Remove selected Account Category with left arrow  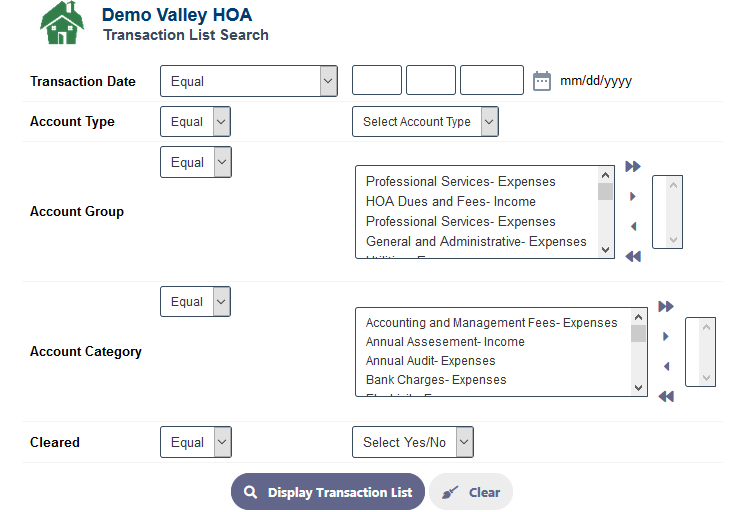click(666, 366)
